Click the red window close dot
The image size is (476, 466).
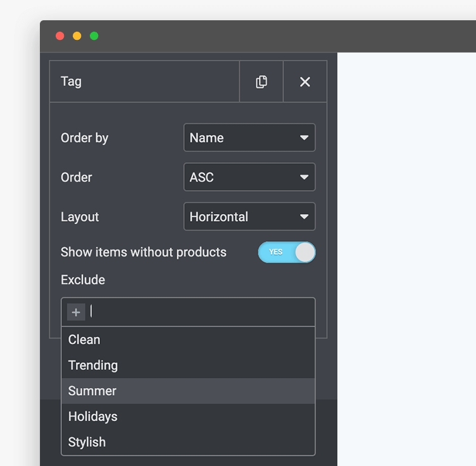click(60, 36)
